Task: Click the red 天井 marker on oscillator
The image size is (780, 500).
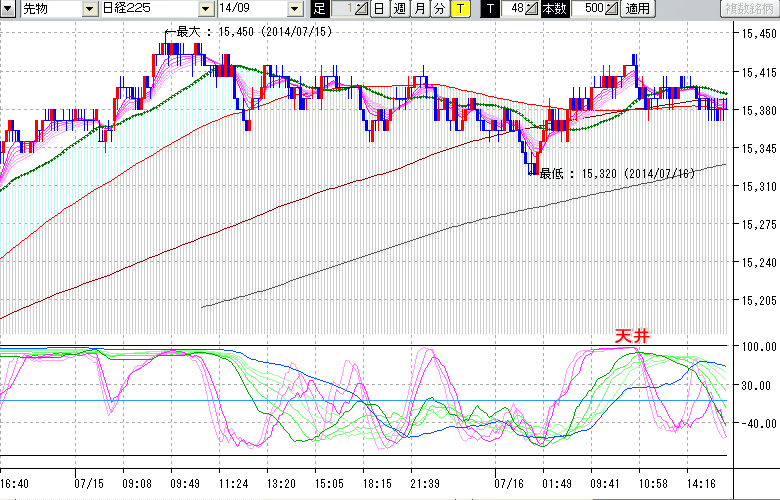Action: click(x=632, y=337)
